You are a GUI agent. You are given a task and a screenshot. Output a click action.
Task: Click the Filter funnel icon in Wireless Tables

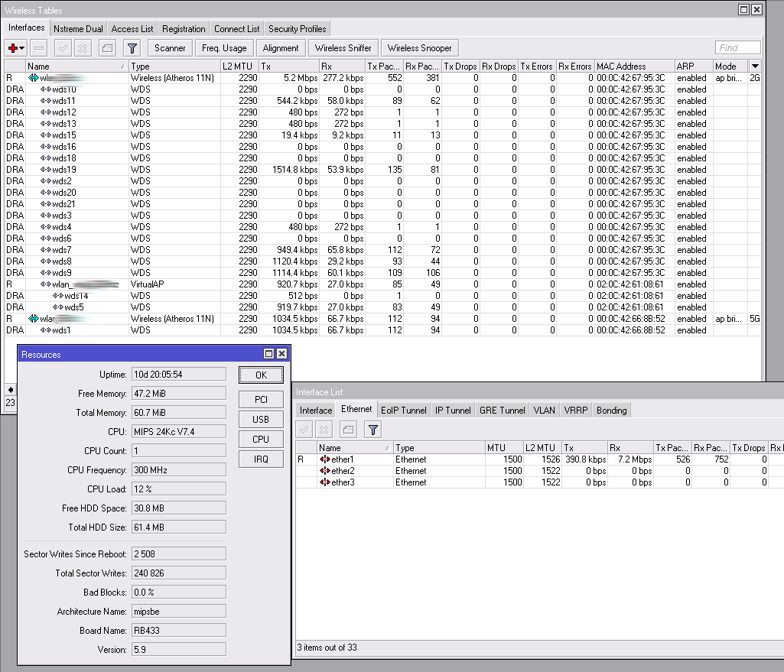pos(132,47)
